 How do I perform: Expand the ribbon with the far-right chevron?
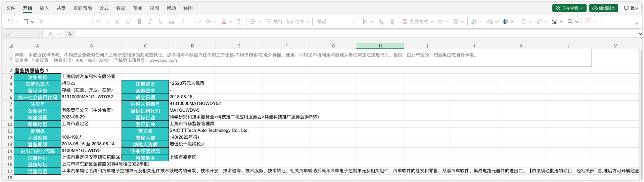coord(637,24)
